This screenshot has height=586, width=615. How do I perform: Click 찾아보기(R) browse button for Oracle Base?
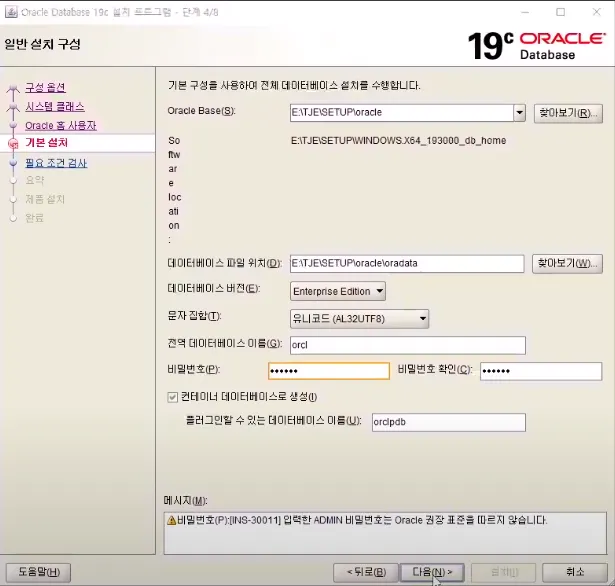coord(568,113)
